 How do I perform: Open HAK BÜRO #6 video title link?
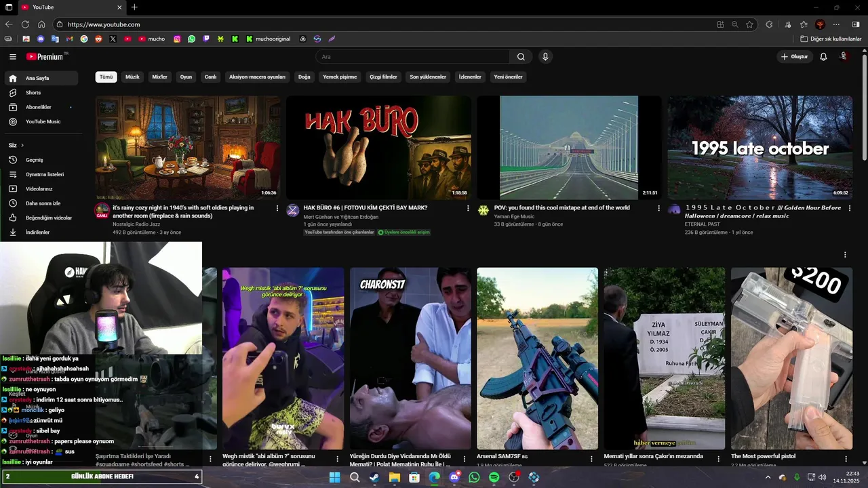tap(366, 208)
